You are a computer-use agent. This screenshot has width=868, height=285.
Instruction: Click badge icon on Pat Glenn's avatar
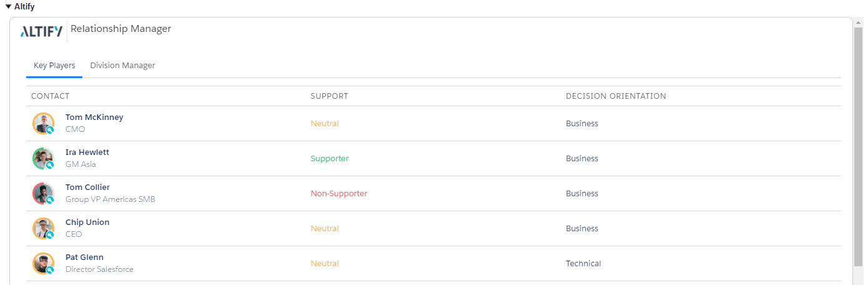pos(50,270)
